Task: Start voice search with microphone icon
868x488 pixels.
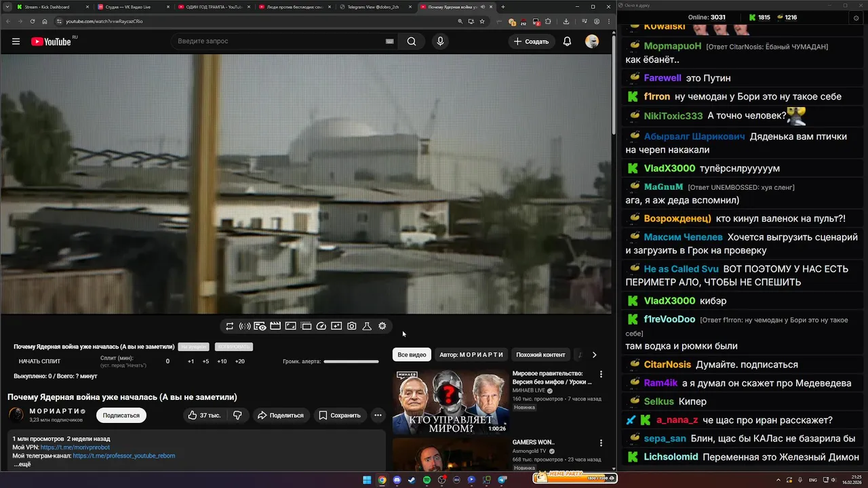Action: (440, 41)
